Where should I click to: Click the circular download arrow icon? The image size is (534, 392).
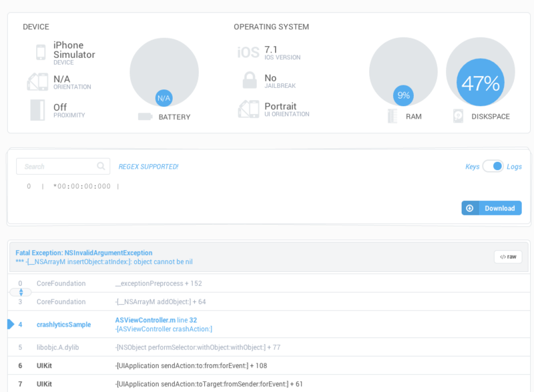click(x=469, y=207)
